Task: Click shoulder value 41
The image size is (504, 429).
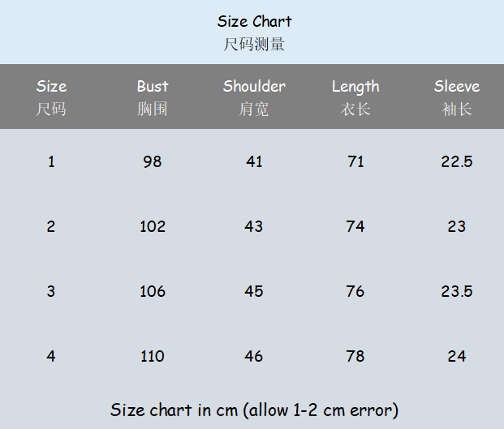Action: tap(254, 161)
